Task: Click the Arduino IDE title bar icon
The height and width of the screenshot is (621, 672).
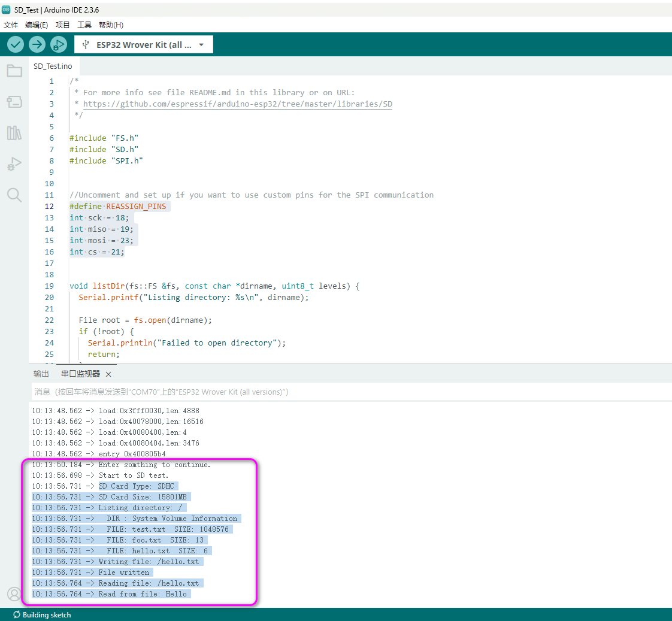Action: point(6,10)
